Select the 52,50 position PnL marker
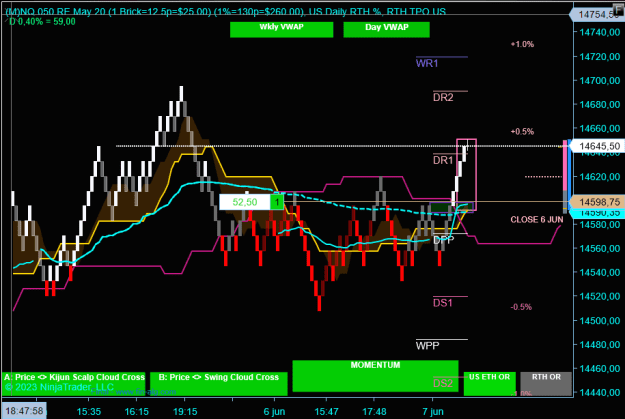The image size is (625, 419). point(245,202)
